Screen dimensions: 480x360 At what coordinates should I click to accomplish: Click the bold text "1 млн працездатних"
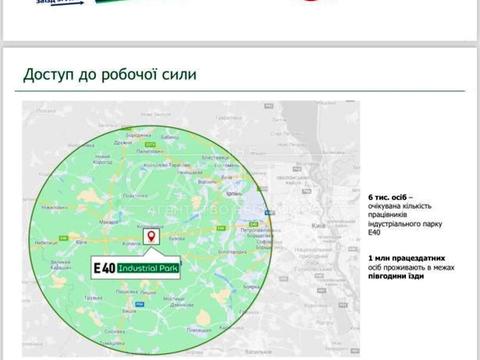point(406,258)
